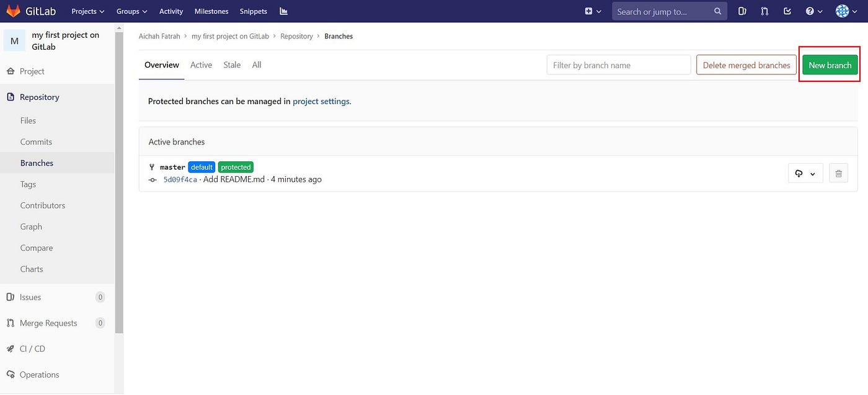Click the Merge Requests count badge in the sidebar

point(100,323)
